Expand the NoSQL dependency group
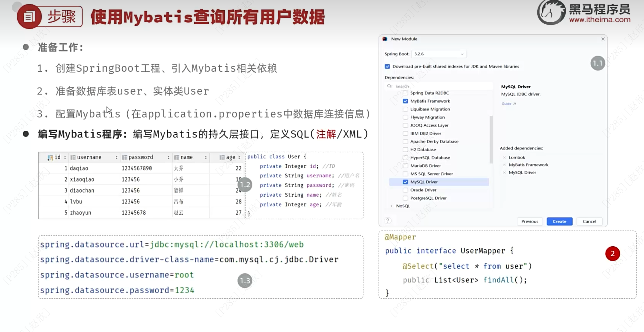 pyautogui.click(x=392, y=206)
